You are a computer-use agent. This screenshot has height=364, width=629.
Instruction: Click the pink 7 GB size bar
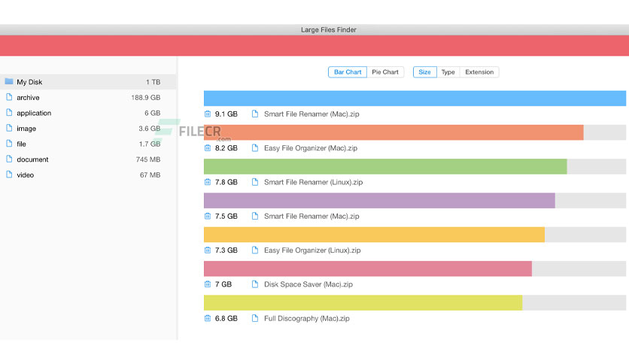368,268
